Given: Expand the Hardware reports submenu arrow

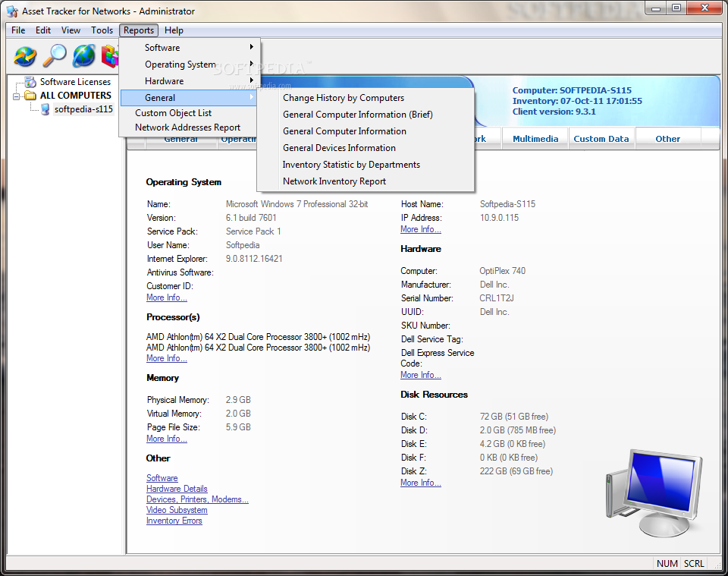Looking at the screenshot, I should click(x=251, y=80).
